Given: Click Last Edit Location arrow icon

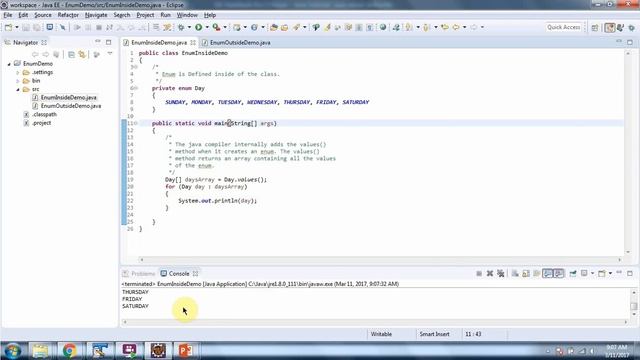Looking at the screenshot, I should pyautogui.click(x=445, y=27).
